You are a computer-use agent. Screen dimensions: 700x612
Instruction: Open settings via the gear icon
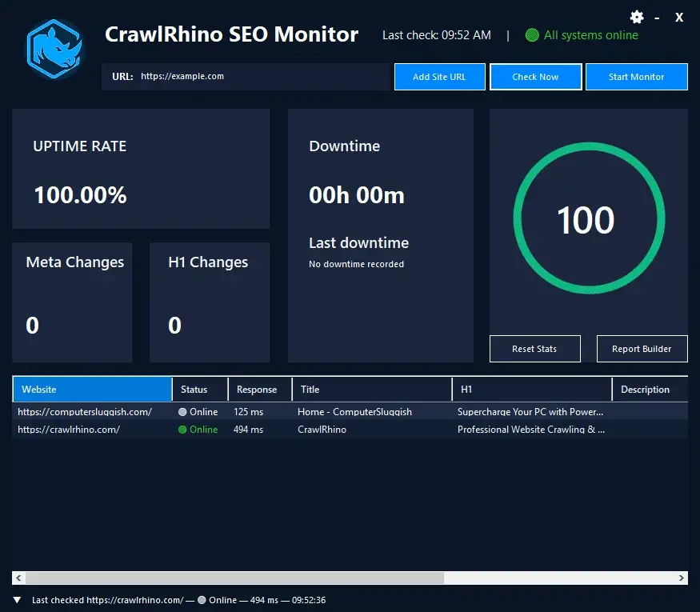(637, 18)
